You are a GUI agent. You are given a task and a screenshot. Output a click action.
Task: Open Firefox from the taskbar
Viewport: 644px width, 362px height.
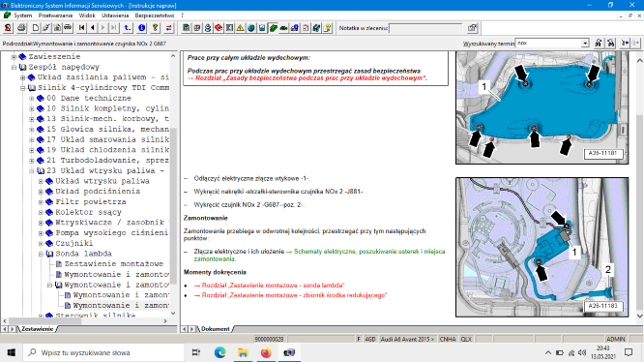click(266, 352)
